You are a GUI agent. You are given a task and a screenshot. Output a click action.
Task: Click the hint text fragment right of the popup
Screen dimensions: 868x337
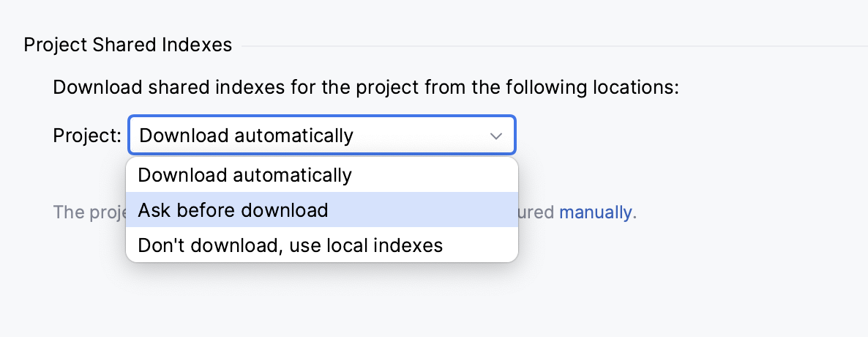pos(537,212)
